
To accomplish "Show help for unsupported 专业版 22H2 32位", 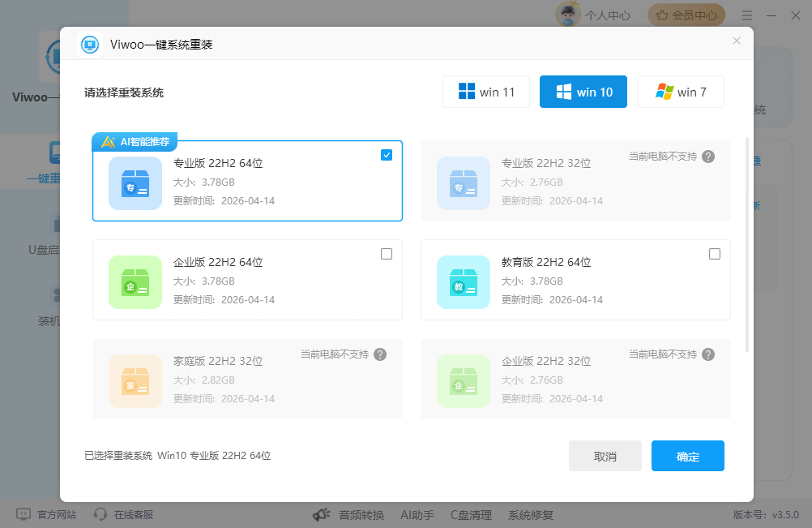I will (x=708, y=157).
